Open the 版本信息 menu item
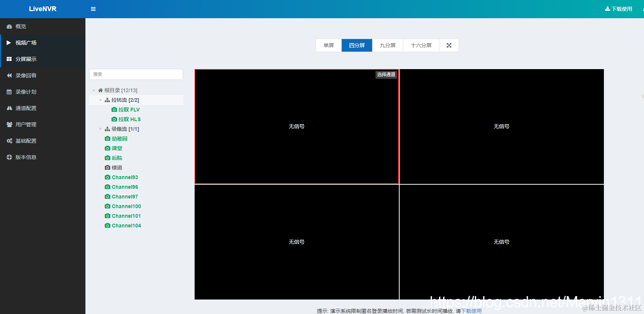 43,157
